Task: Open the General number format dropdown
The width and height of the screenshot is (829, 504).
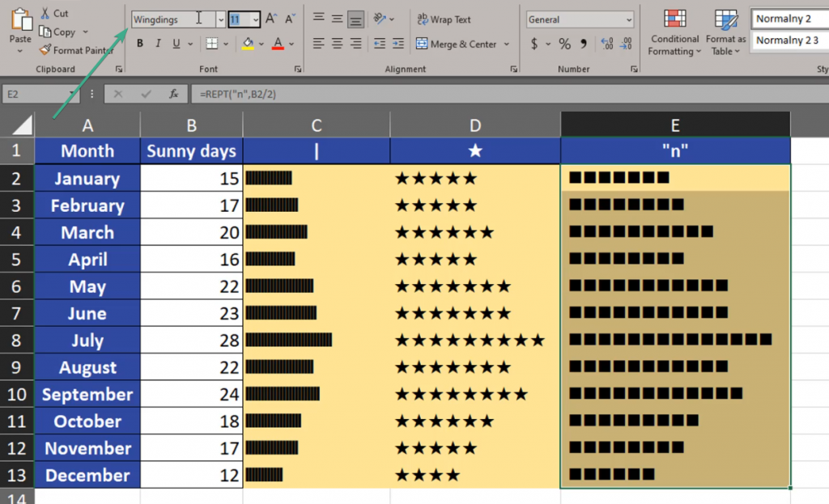Action: point(629,19)
